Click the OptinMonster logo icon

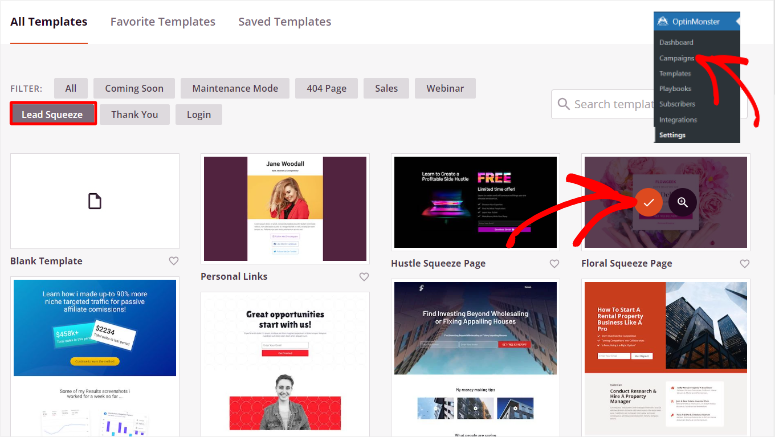click(663, 21)
